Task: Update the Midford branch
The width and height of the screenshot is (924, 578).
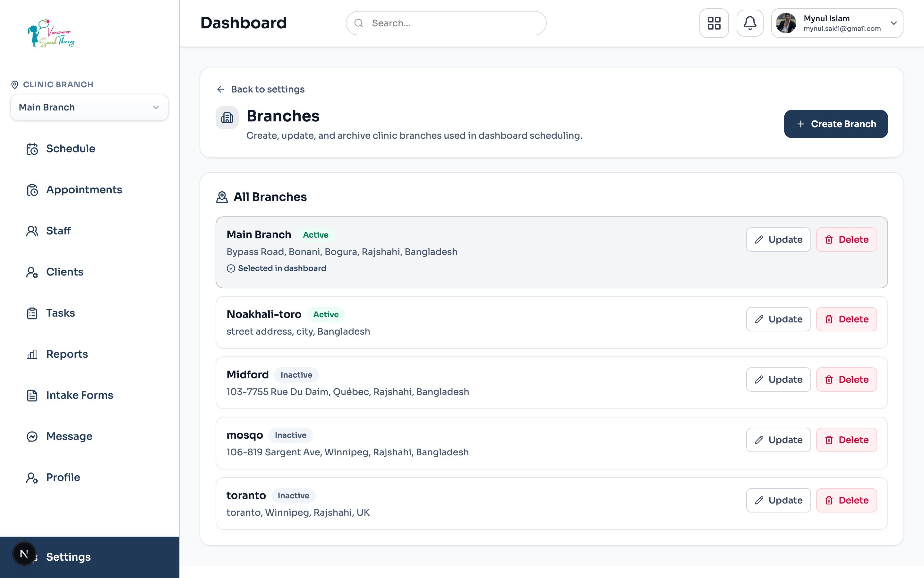Action: click(x=778, y=380)
